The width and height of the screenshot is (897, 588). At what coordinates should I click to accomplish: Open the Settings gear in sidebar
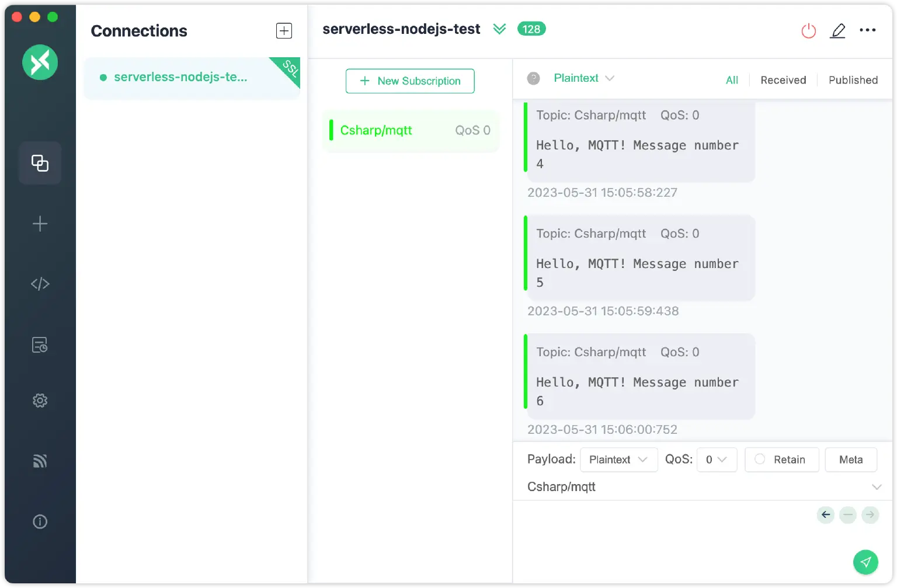tap(40, 401)
